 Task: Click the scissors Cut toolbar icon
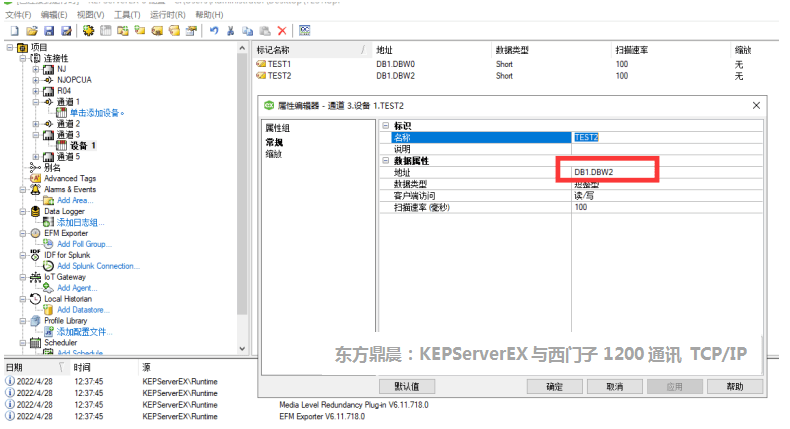point(232,32)
